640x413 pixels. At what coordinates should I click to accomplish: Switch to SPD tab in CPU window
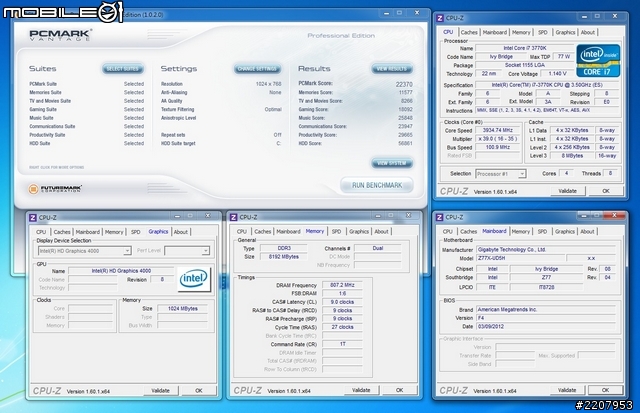(543, 32)
